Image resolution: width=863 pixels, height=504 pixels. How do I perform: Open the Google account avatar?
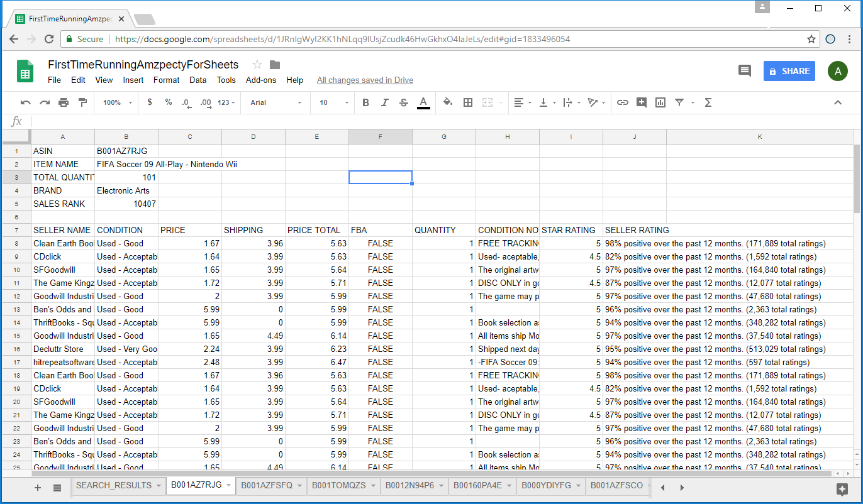tap(838, 71)
